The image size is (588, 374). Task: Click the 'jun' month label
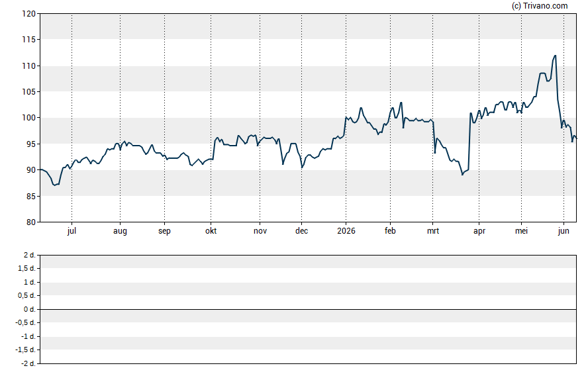(x=563, y=231)
